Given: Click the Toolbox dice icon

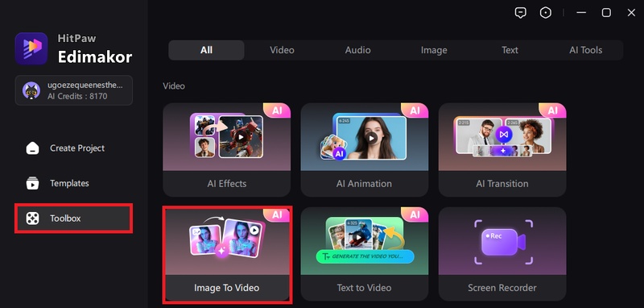Looking at the screenshot, I should pos(32,219).
